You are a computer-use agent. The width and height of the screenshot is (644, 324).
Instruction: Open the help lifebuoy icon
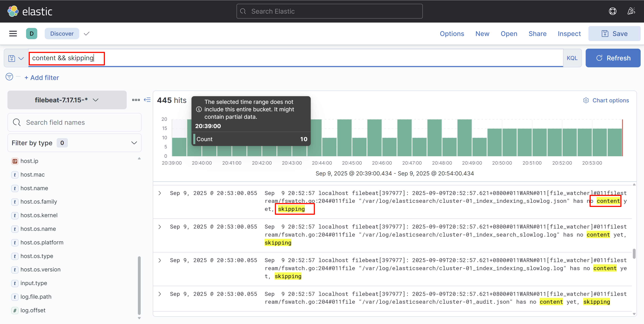pos(612,11)
